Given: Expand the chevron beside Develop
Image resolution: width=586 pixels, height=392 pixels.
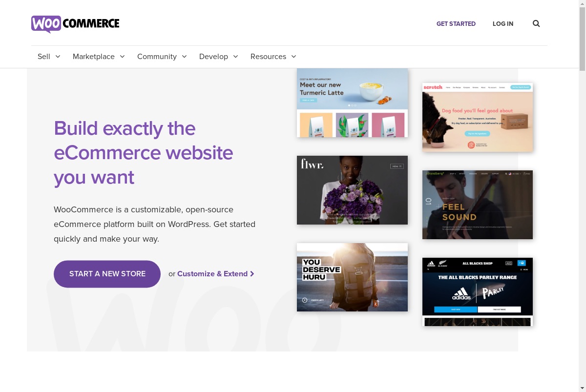Looking at the screenshot, I should [x=235, y=57].
